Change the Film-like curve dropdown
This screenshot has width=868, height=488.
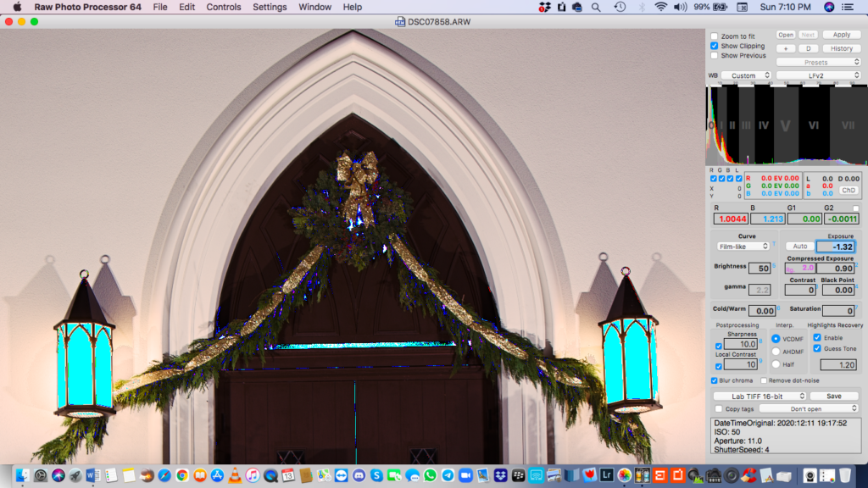click(743, 247)
